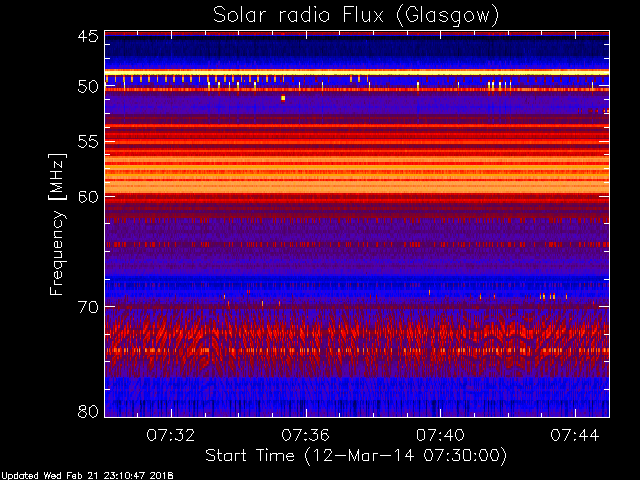Image resolution: width=640 pixels, height=480 pixels.
Task: Click the "Updated Wed Feb 21" timestamp text
Action: (87, 476)
